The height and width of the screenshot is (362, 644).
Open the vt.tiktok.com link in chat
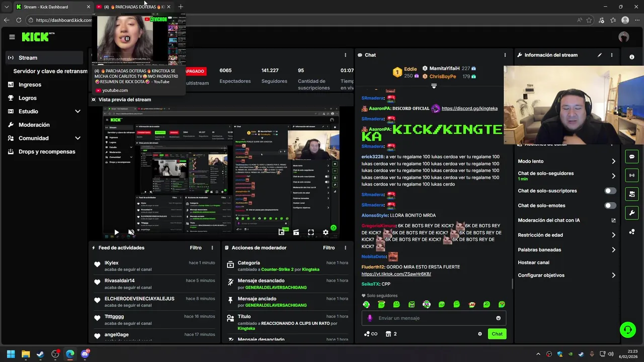click(396, 274)
